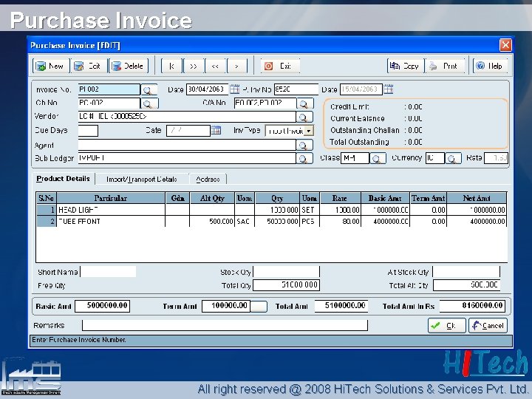The height and width of the screenshot is (399, 532).
Task: Click the search icon beside O/A No
Action: [305, 103]
